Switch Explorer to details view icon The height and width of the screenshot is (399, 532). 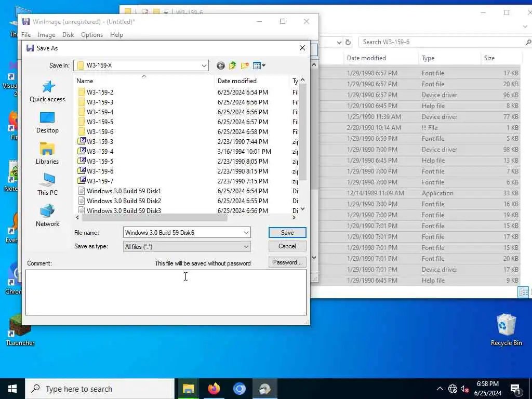click(523, 292)
